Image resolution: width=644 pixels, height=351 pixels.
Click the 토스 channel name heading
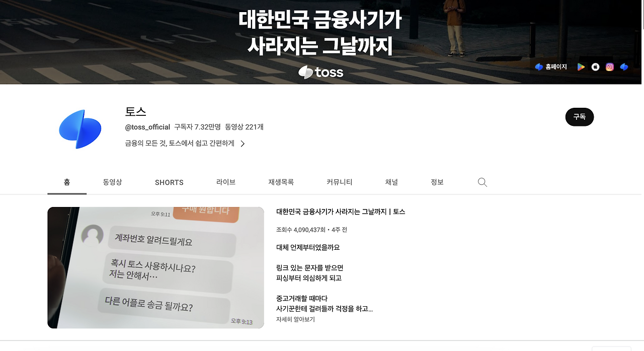136,111
